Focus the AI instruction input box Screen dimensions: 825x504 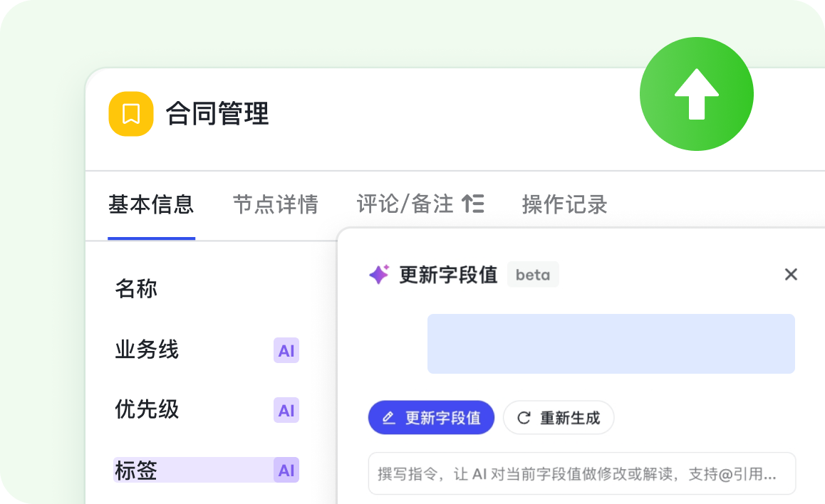pos(581,473)
